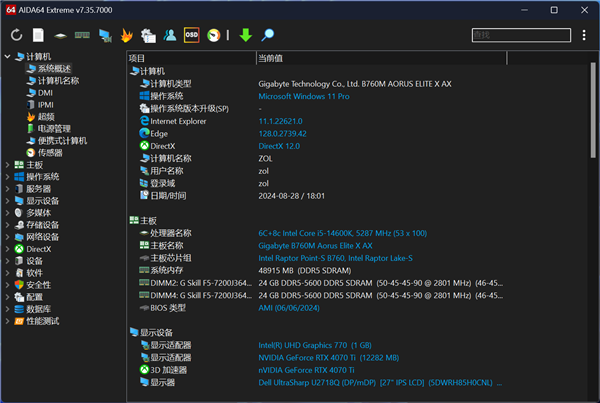Image resolution: width=600 pixels, height=403 pixels.
Task: Select the 用户名称 row
Action: 204,171
